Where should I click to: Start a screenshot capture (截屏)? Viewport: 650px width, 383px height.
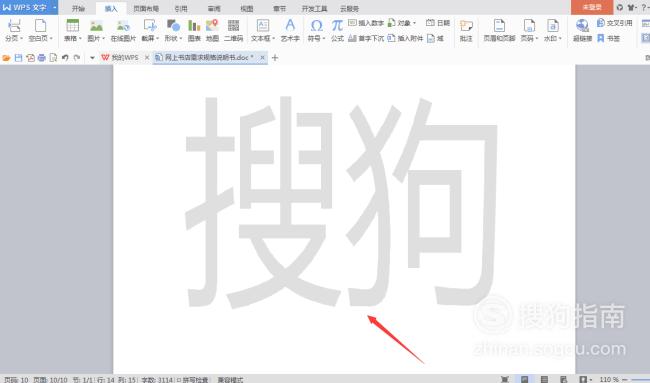(x=150, y=30)
